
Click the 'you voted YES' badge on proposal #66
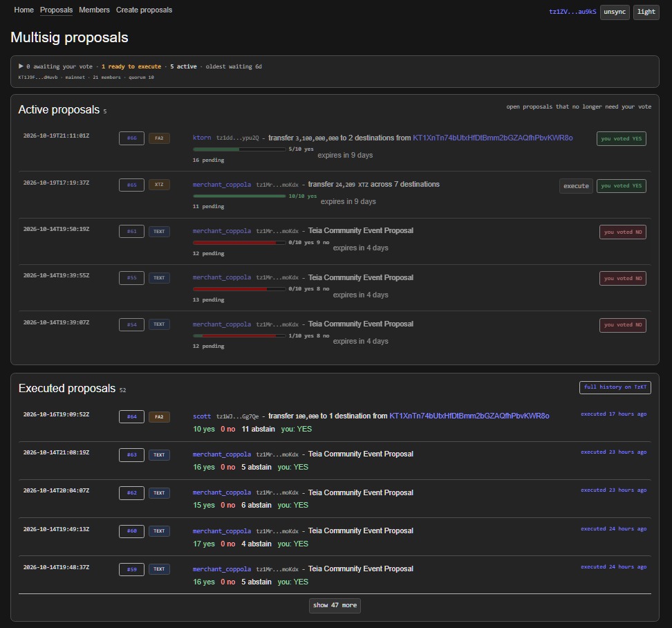(x=622, y=138)
